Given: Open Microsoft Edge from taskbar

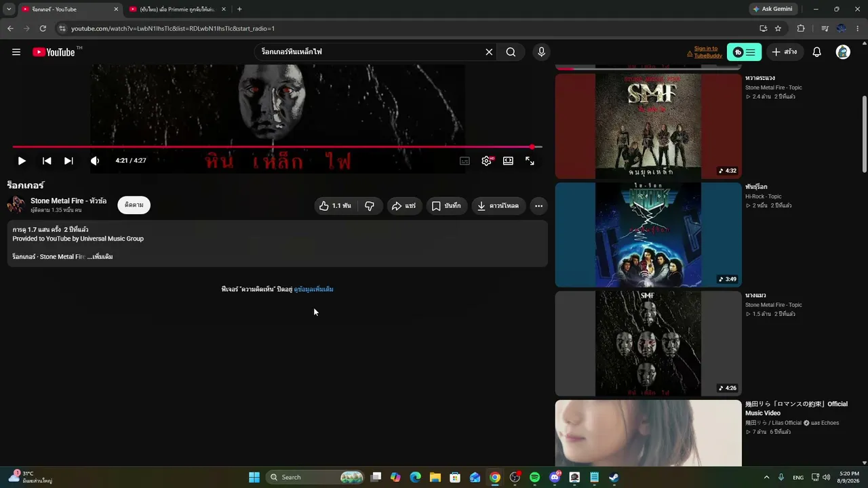Looking at the screenshot, I should coord(416,477).
